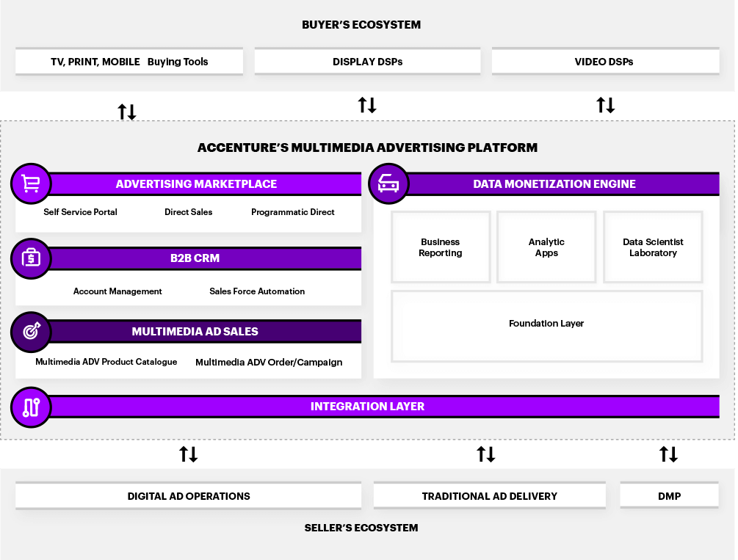Image resolution: width=738 pixels, height=560 pixels.
Task: Click the Data Monetization Engine circular icon
Action: [x=388, y=183]
